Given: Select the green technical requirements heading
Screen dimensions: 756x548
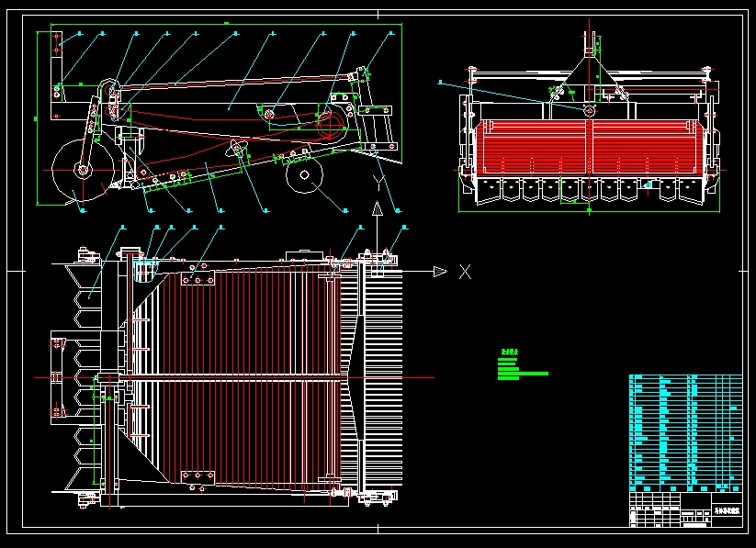Looking at the screenshot, I should pos(508,352).
